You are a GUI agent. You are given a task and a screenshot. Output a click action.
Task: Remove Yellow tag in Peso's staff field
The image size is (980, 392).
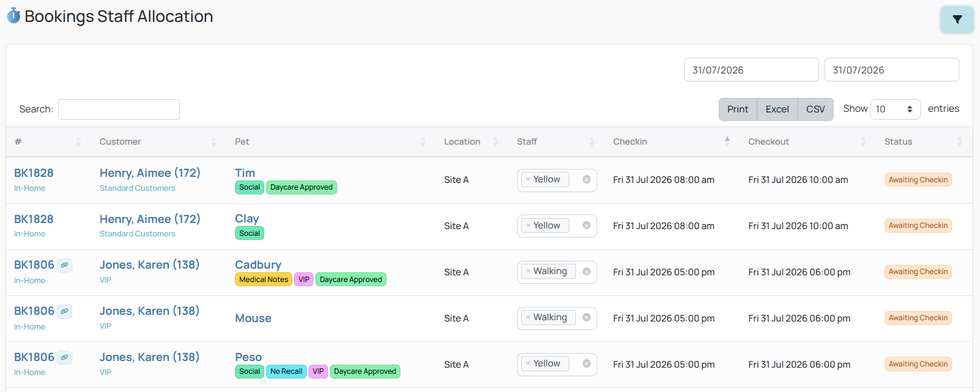pyautogui.click(x=529, y=363)
